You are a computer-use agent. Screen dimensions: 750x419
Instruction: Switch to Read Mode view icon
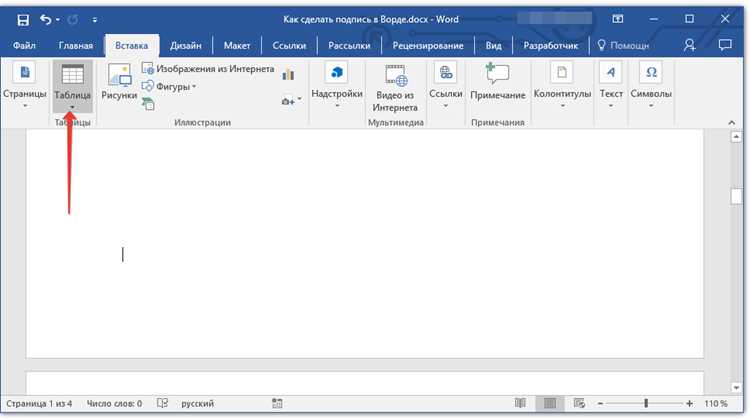pos(520,404)
